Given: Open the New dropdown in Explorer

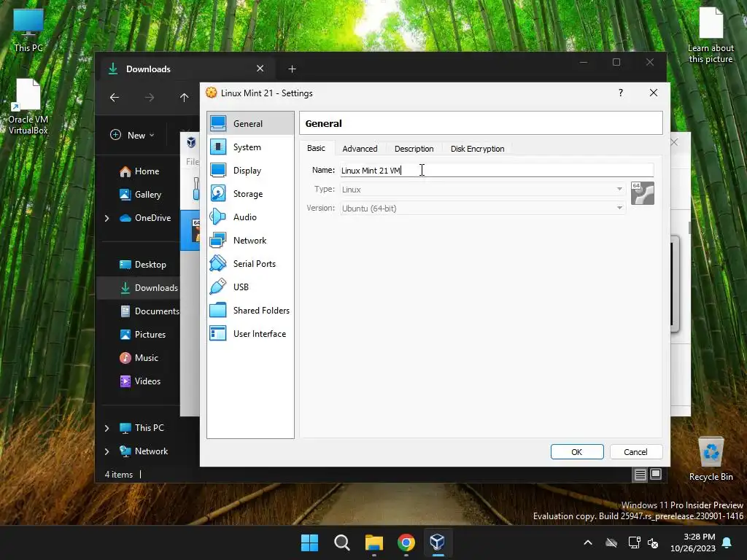Looking at the screenshot, I should pos(133,135).
